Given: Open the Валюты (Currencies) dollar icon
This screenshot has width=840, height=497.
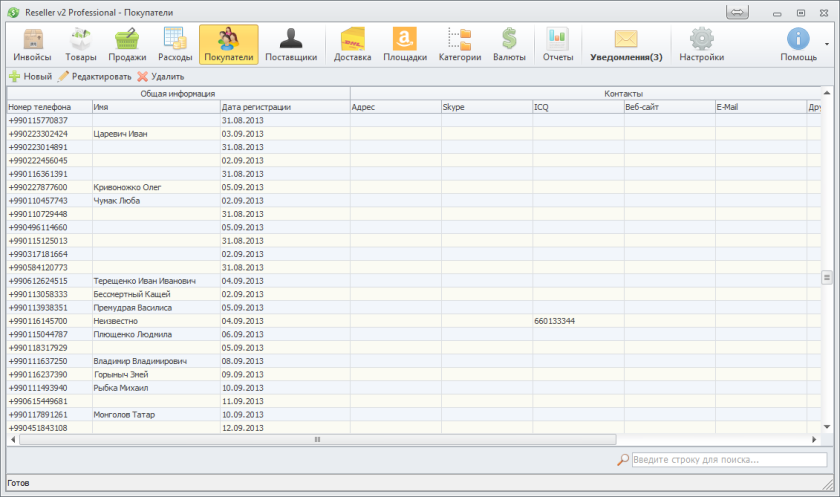Looking at the screenshot, I should (x=510, y=39).
